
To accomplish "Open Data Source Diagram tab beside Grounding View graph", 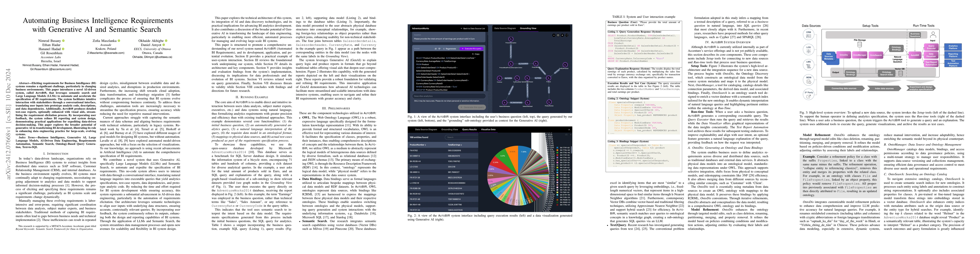I will 505,28.
